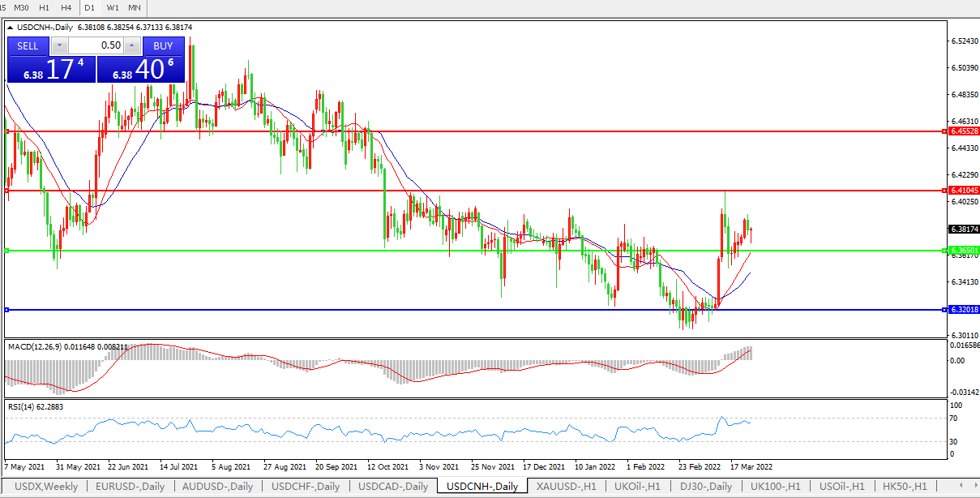Open the XAUUSD-,H1 chart tab

click(567, 487)
